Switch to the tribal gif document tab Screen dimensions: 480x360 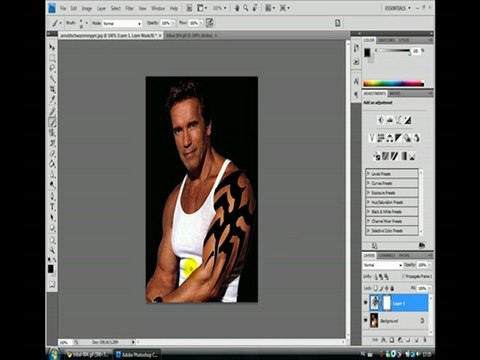point(191,35)
